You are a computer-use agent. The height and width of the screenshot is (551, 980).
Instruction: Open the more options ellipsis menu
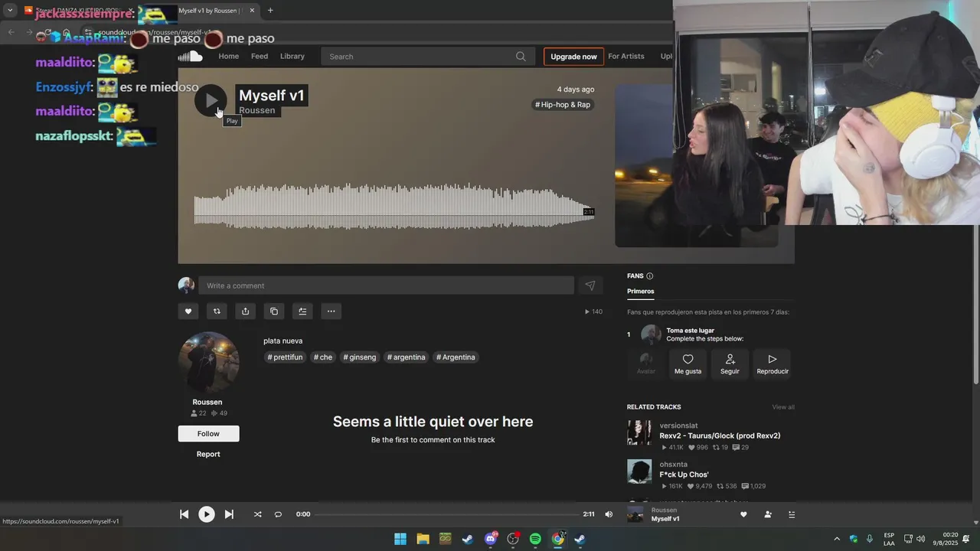[331, 311]
